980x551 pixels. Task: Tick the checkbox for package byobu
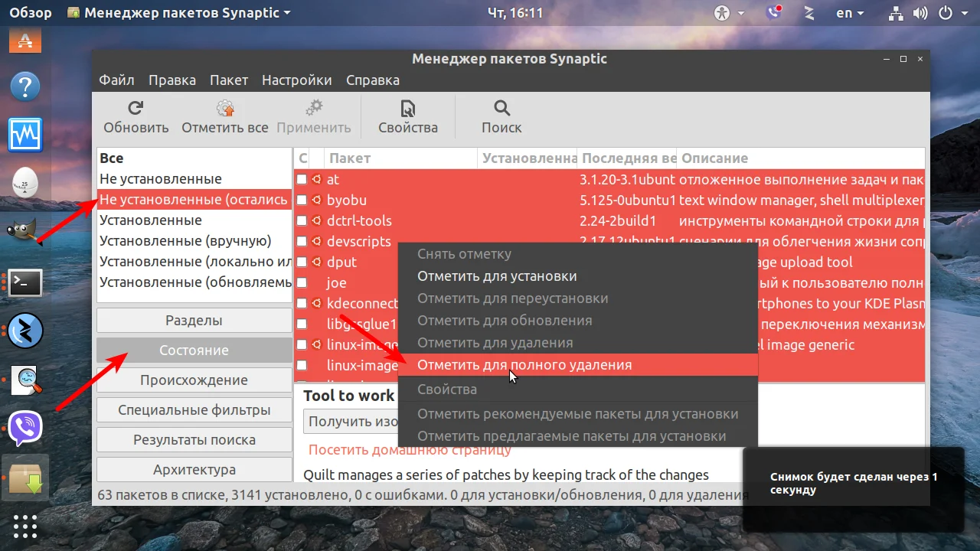coord(302,200)
